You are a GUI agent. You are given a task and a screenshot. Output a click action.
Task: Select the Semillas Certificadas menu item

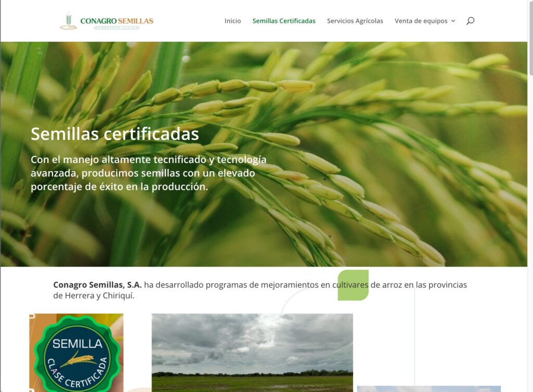[284, 21]
